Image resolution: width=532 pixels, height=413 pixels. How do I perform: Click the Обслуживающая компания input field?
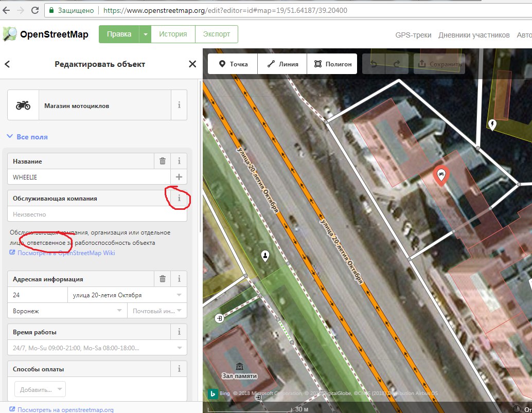(97, 214)
